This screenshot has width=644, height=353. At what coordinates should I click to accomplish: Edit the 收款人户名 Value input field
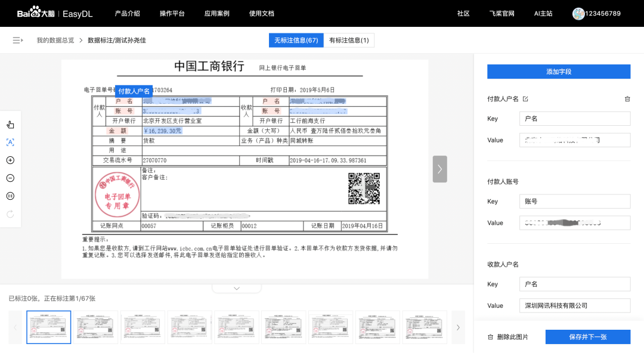(574, 305)
